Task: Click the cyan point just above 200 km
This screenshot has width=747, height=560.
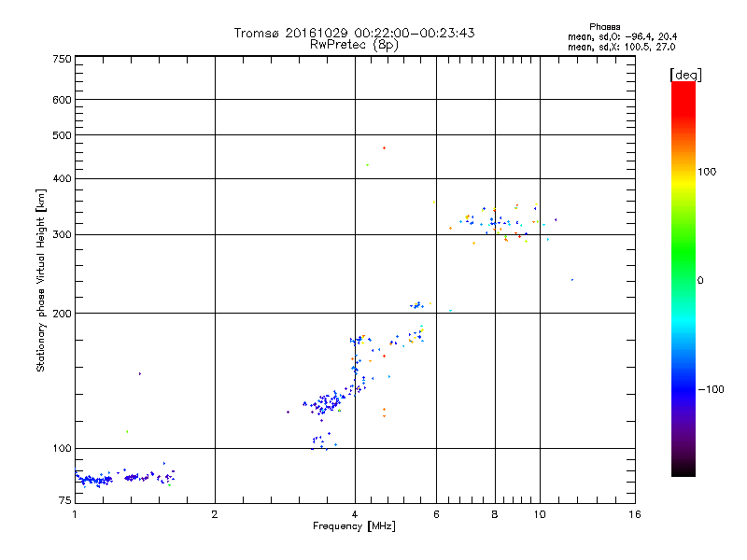Action: (x=451, y=311)
